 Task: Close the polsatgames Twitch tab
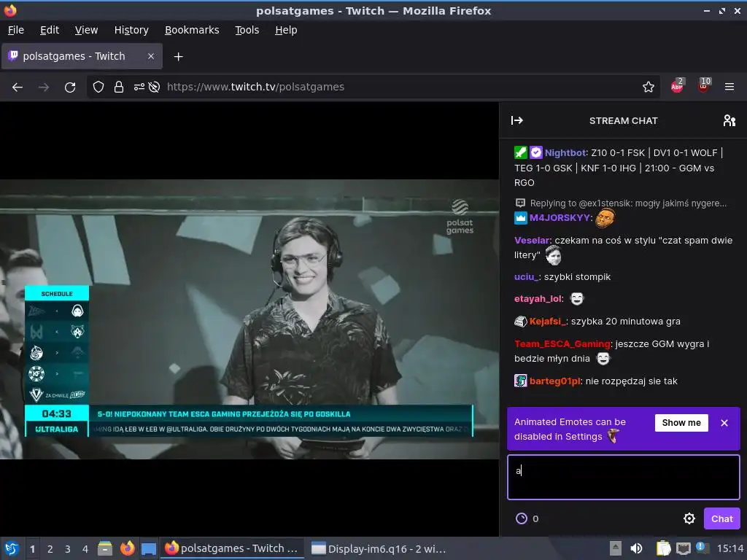150,56
